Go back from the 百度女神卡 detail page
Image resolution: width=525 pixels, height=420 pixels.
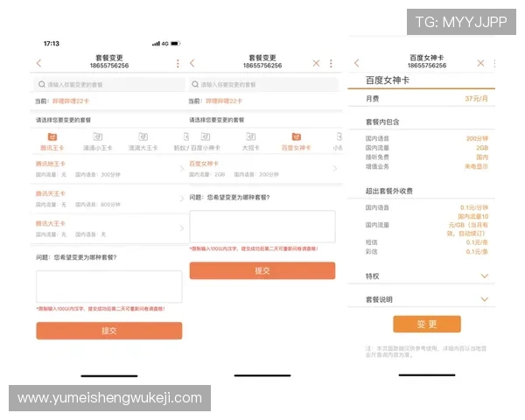pyautogui.click(x=357, y=63)
